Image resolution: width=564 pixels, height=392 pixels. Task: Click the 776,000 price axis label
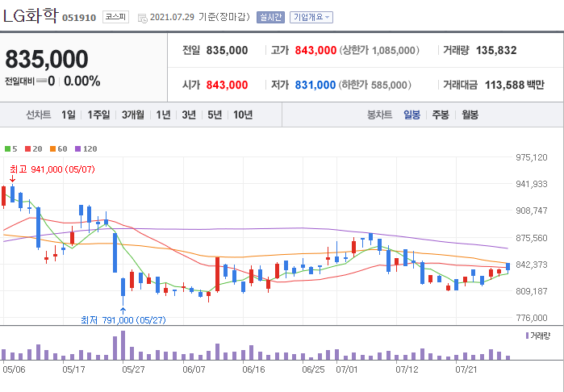(531, 318)
